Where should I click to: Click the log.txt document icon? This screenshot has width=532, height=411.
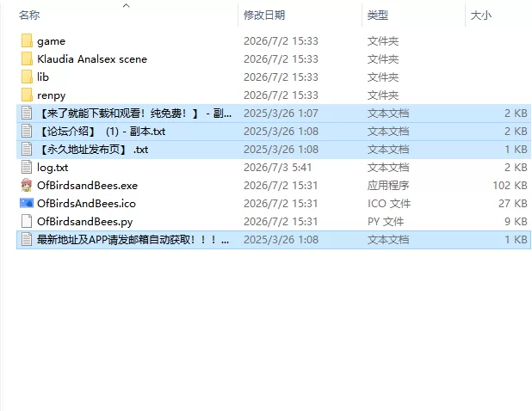(27, 167)
